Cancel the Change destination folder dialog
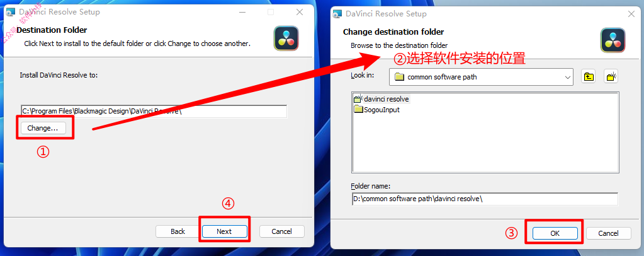 (608, 233)
